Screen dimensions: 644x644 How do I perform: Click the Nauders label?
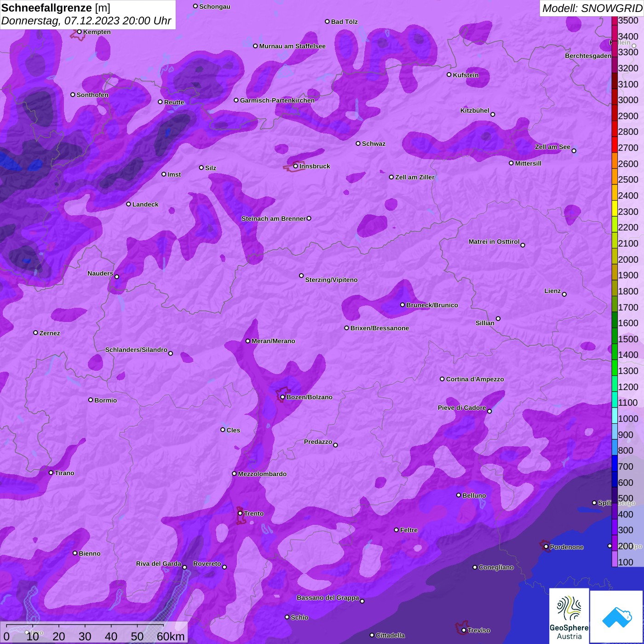click(100, 273)
